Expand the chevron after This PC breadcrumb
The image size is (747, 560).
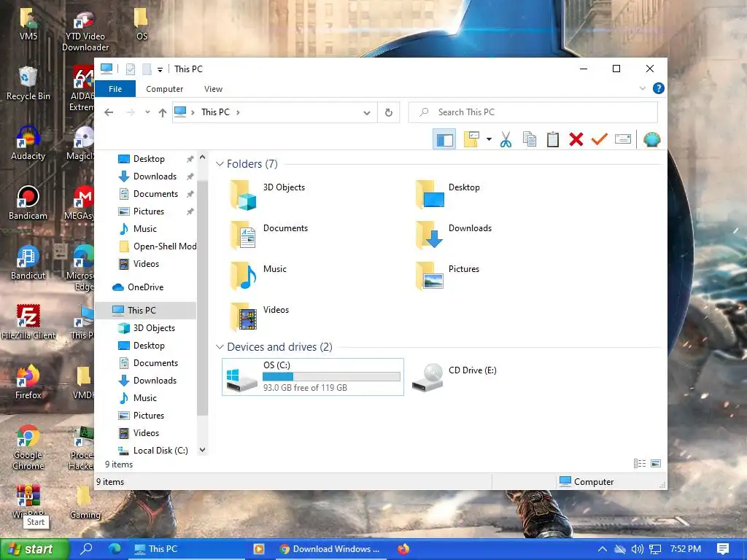238,112
